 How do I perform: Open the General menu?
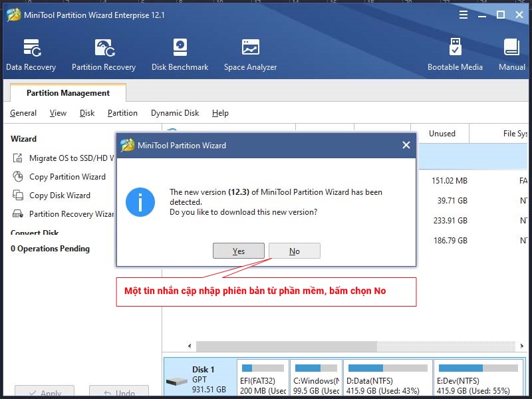coord(23,113)
